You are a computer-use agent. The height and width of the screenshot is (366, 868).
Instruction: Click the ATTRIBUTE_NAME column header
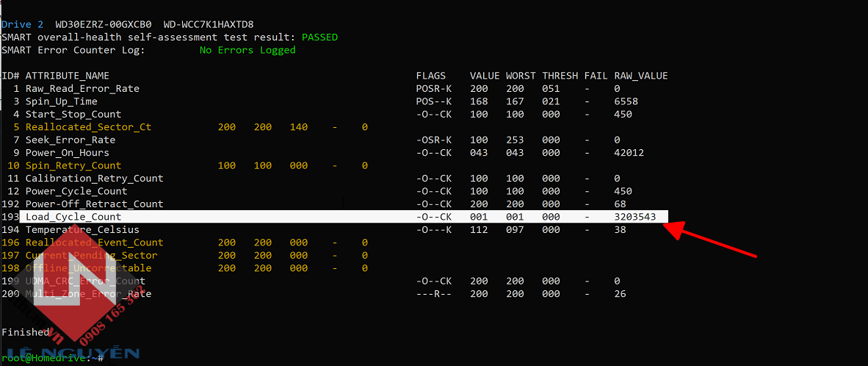67,76
